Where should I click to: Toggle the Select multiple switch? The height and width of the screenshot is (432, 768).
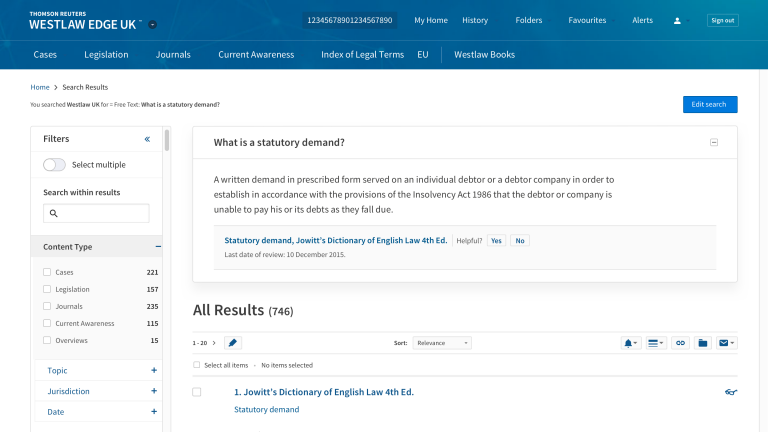pos(54,165)
